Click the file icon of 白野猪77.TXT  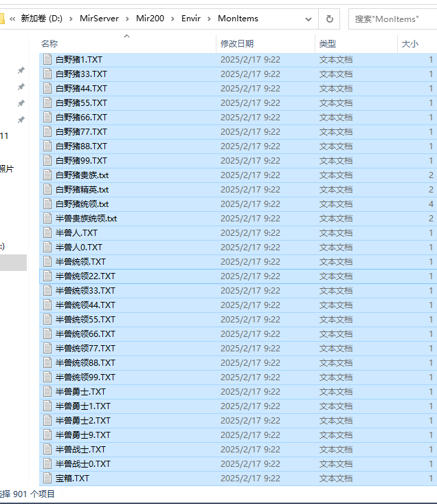47,132
